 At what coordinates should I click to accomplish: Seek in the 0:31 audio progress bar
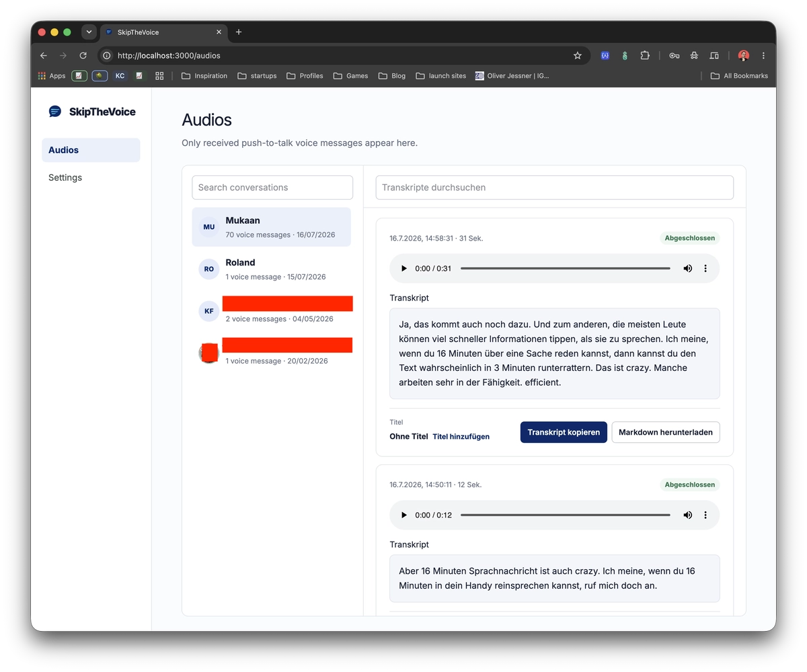[x=565, y=268]
